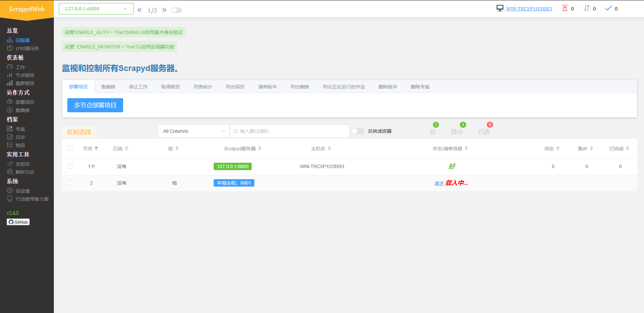Viewport: 644px width, 313px height.
Task: Open 集群报告 cluster reports in sidebar
Action: point(21,83)
